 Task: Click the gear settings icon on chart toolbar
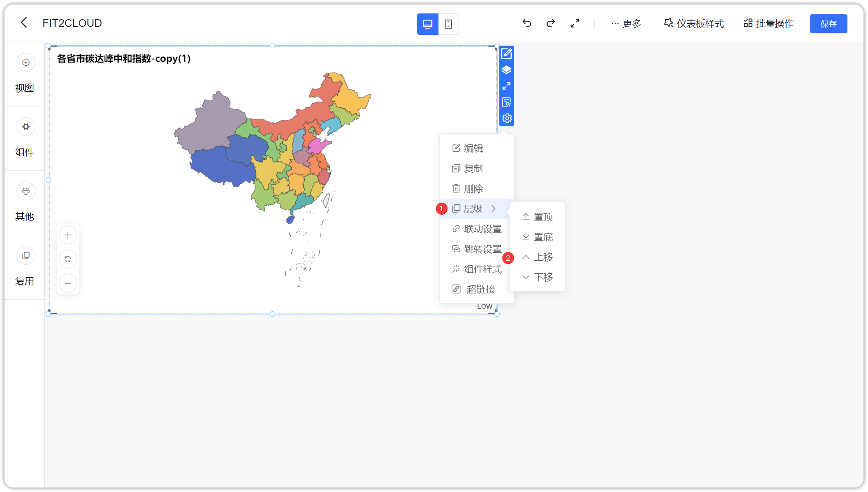506,119
